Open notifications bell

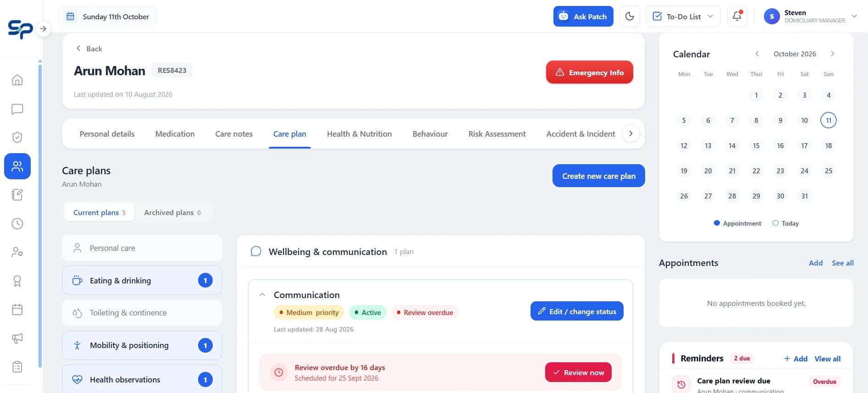click(x=737, y=17)
